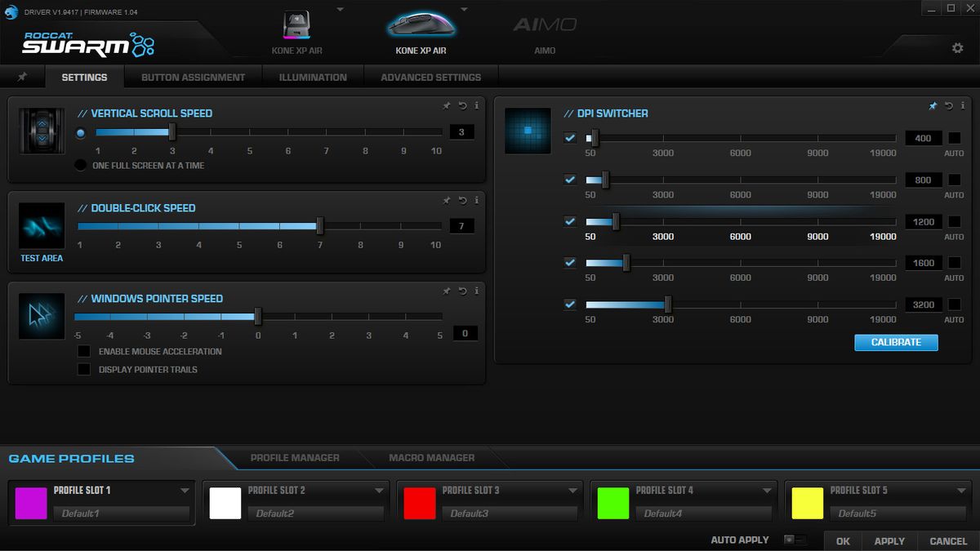
Task: Open the AIMO device entry
Action: coord(545,33)
